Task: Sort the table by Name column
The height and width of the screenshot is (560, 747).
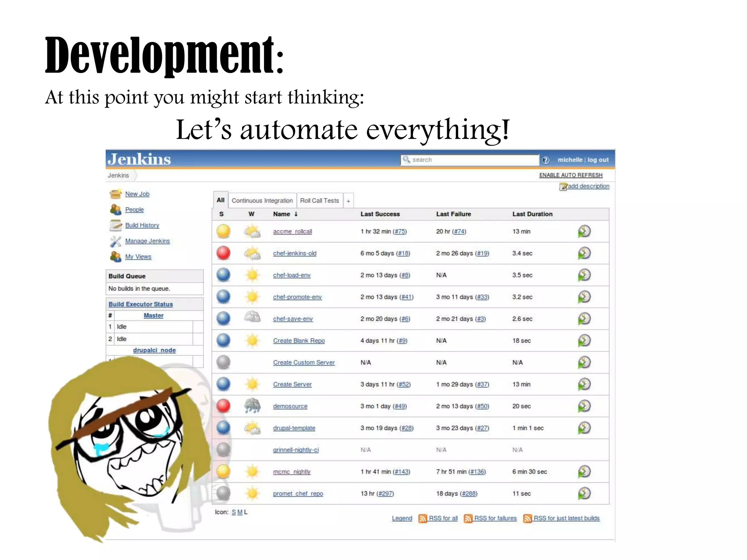Action: pos(285,214)
